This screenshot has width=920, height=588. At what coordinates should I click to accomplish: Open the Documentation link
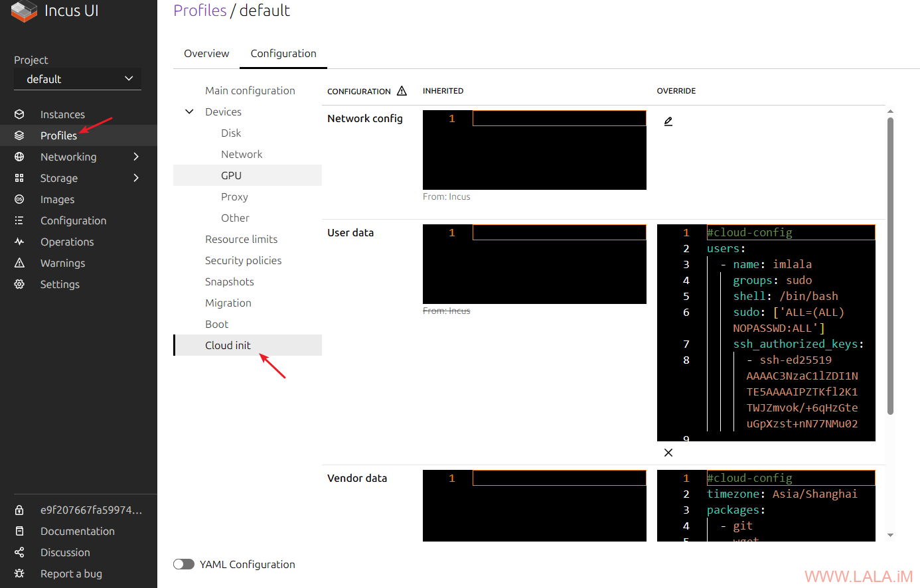77,531
